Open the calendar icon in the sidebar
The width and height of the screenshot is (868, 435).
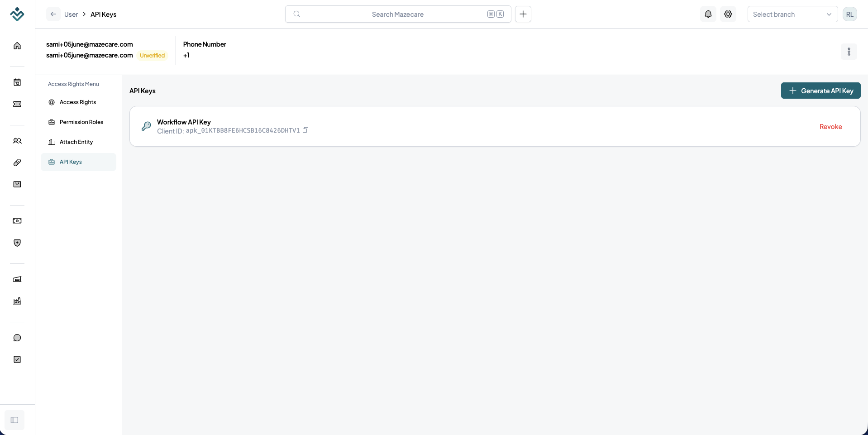(17, 82)
